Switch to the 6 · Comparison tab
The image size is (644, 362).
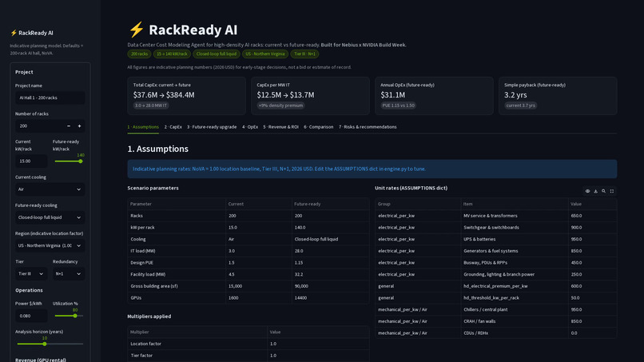[318, 127]
